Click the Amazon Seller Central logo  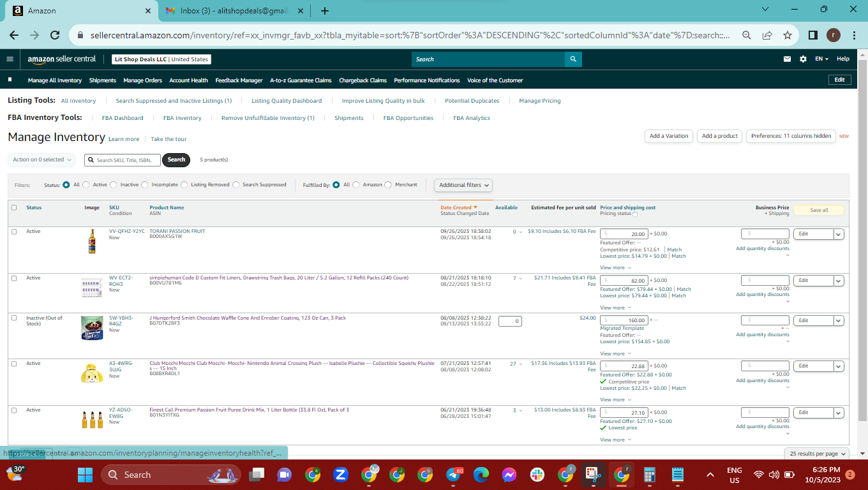[61, 59]
